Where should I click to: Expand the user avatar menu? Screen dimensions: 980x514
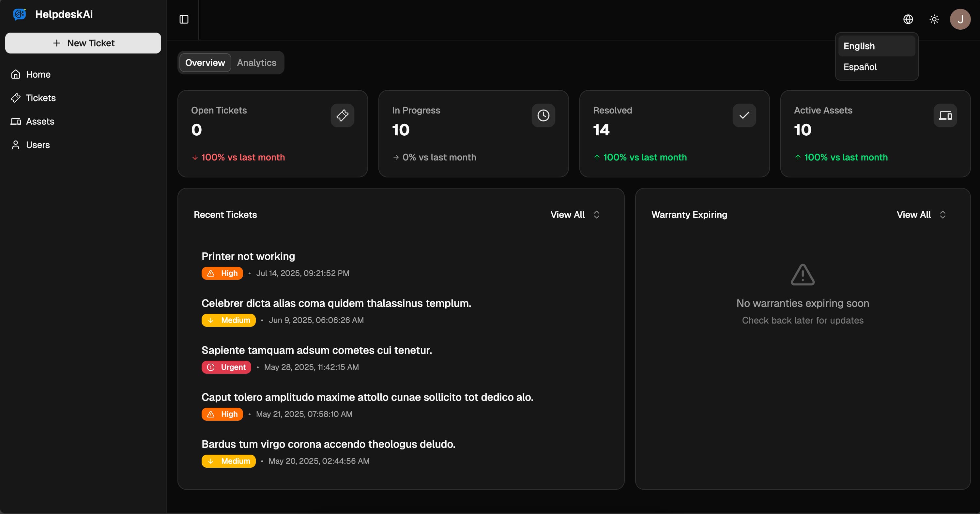pos(960,19)
